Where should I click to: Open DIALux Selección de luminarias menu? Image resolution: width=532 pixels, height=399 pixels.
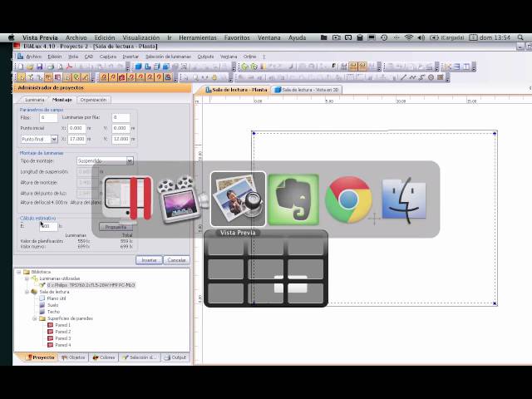pyautogui.click(x=168, y=57)
